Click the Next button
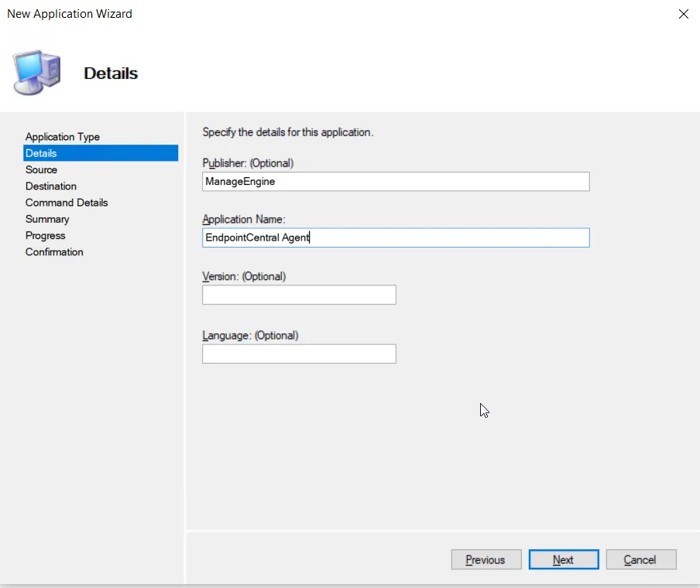The width and height of the screenshot is (700, 588). pos(564,559)
